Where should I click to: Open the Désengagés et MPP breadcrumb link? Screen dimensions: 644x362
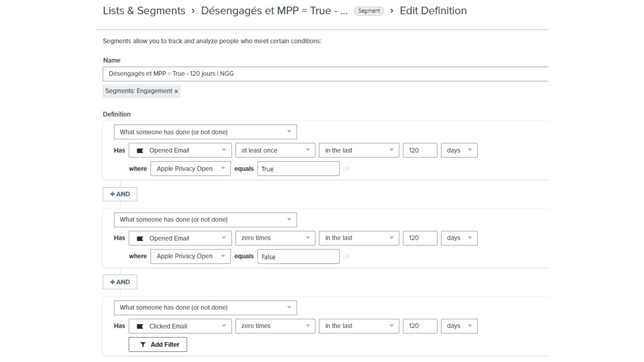click(x=274, y=11)
